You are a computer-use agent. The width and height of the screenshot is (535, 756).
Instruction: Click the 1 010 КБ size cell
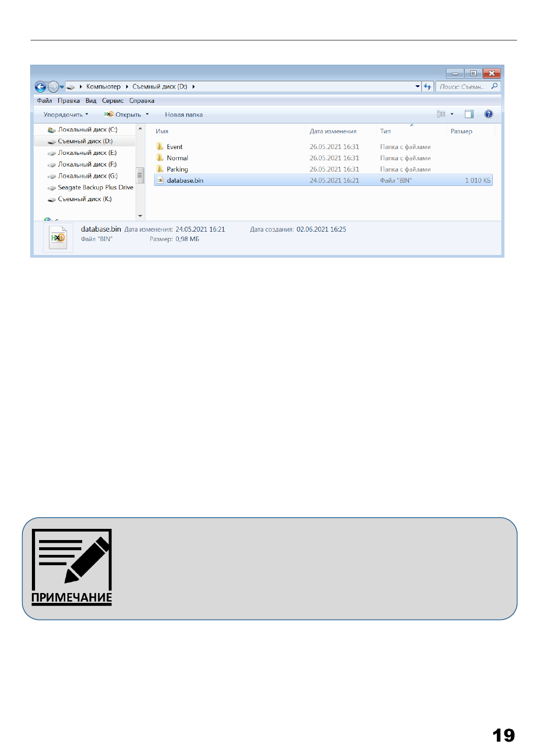point(478,180)
